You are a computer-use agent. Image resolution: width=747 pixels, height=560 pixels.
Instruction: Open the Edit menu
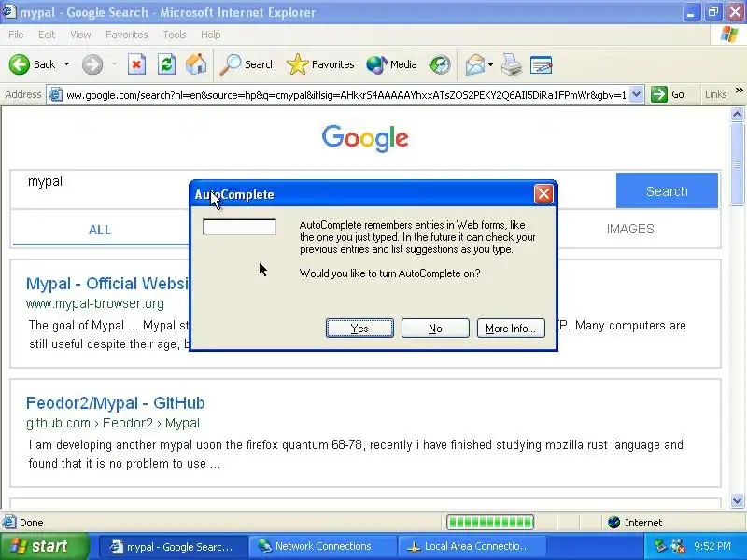pos(46,35)
